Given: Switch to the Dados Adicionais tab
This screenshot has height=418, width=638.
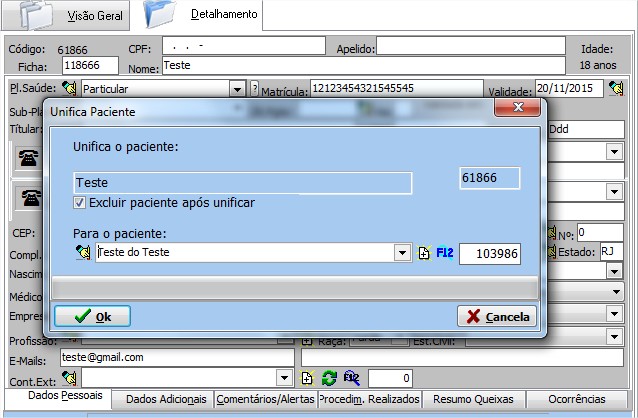Looking at the screenshot, I should [x=162, y=399].
